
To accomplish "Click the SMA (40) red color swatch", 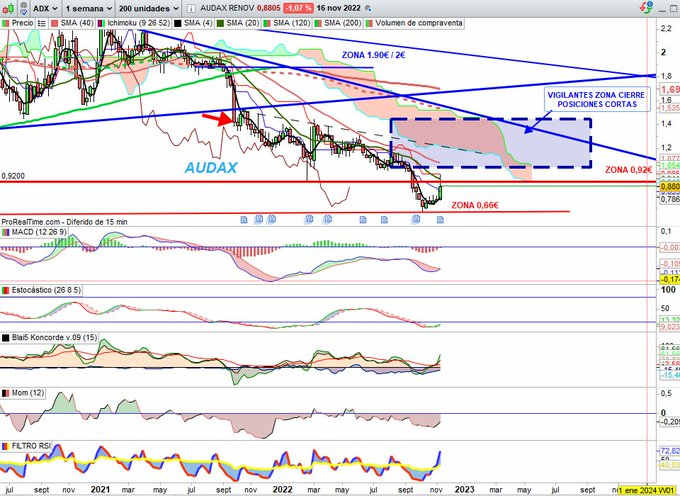I will (x=55, y=23).
